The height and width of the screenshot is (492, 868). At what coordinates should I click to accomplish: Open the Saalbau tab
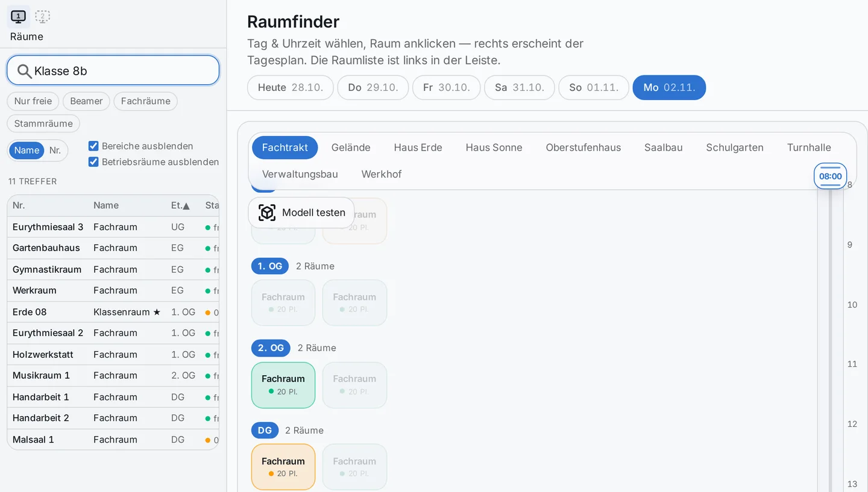point(664,148)
